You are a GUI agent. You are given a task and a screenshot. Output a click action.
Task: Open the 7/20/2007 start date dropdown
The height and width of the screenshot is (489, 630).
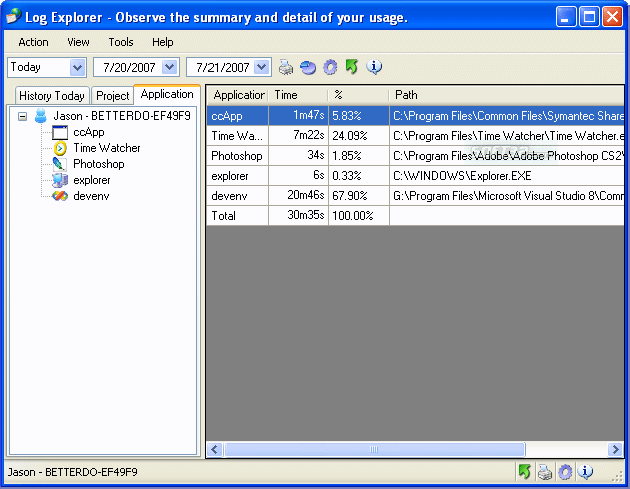[170, 67]
